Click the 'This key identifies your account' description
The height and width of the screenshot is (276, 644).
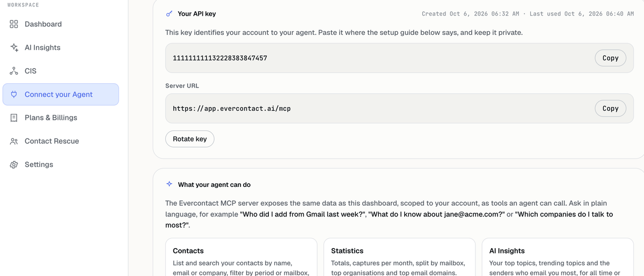[x=344, y=33]
